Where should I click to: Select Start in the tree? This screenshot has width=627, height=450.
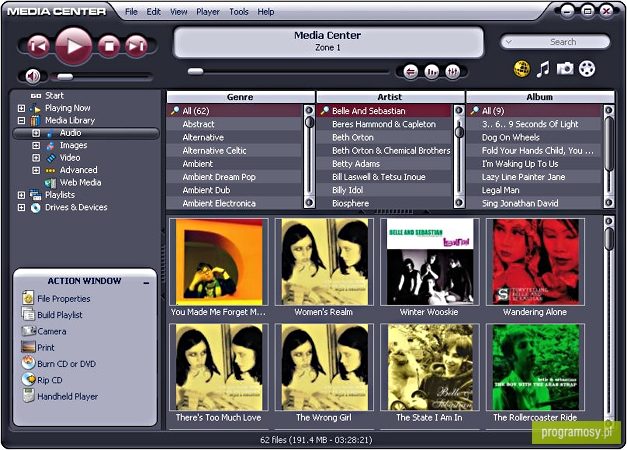tap(54, 96)
